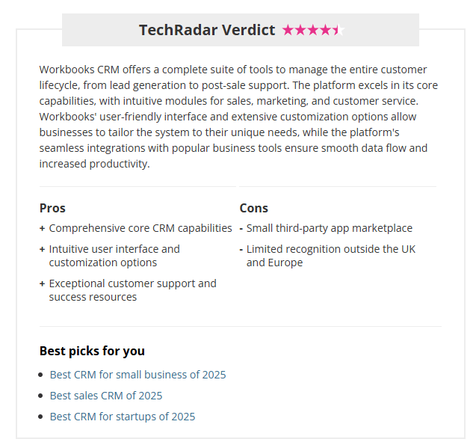Image resolution: width=476 pixels, height=448 pixels.
Task: Click the TechRadar Verdict heading
Action: (207, 30)
